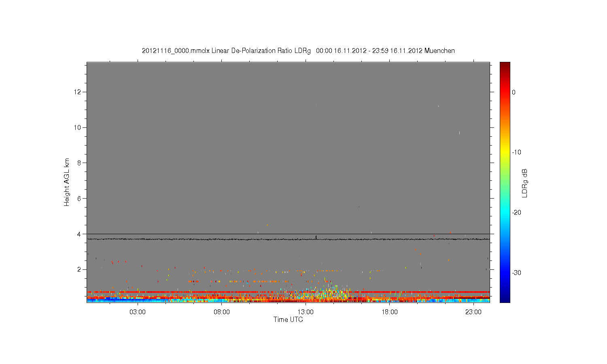Click the 'Time UTC' x-axis label
The height and width of the screenshot is (364, 607).
pos(288,320)
